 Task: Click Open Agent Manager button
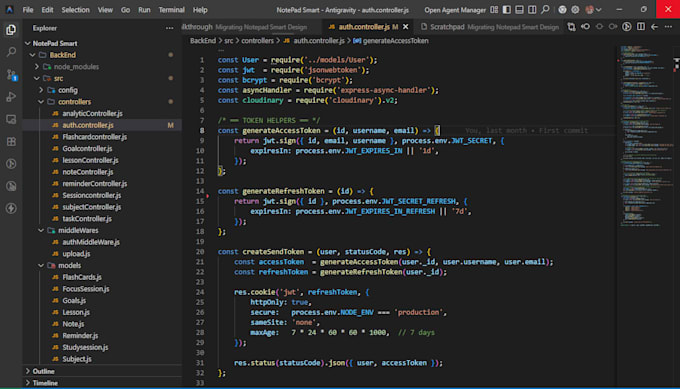455,10
